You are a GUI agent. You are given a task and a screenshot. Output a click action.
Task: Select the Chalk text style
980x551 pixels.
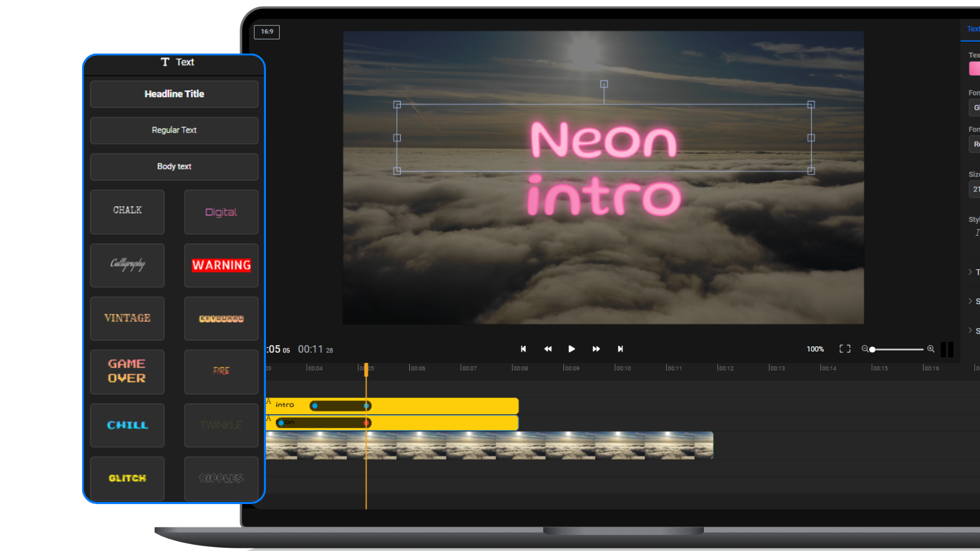127,212
